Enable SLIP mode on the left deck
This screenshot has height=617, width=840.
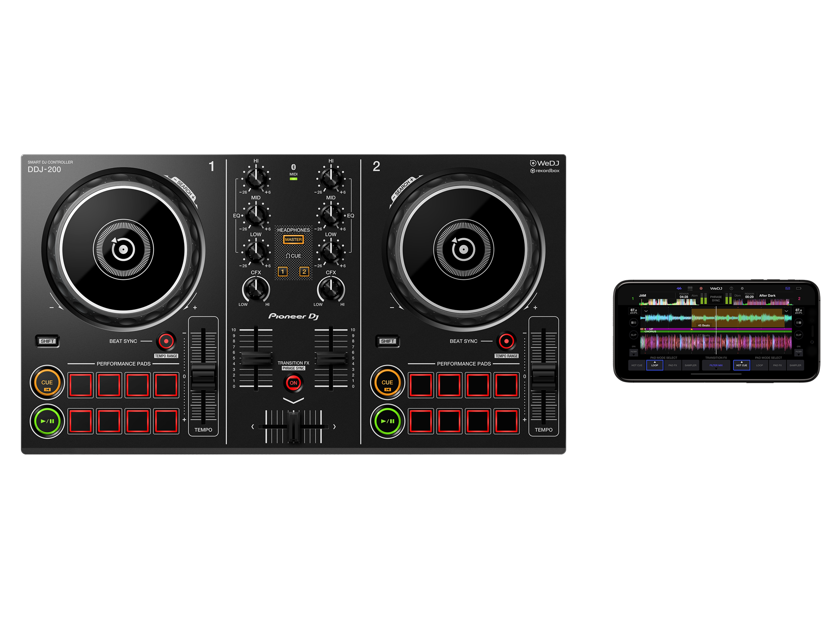point(633,335)
